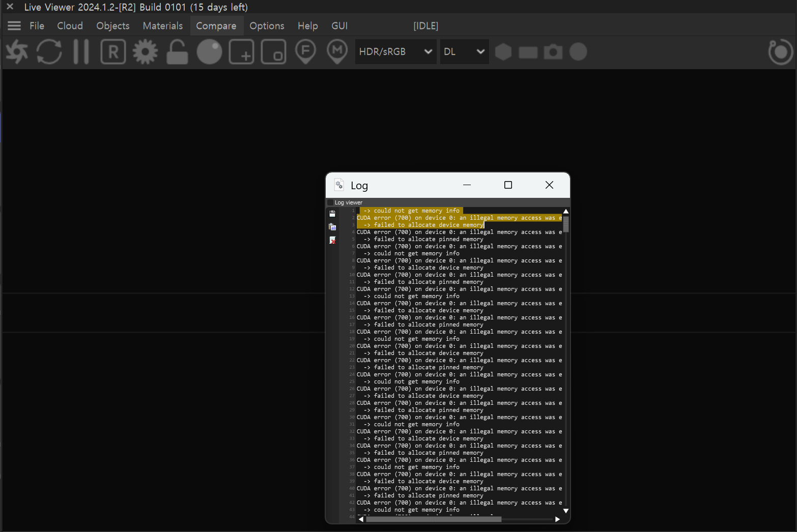
Task: Open the Cloud menu
Action: [70, 25]
